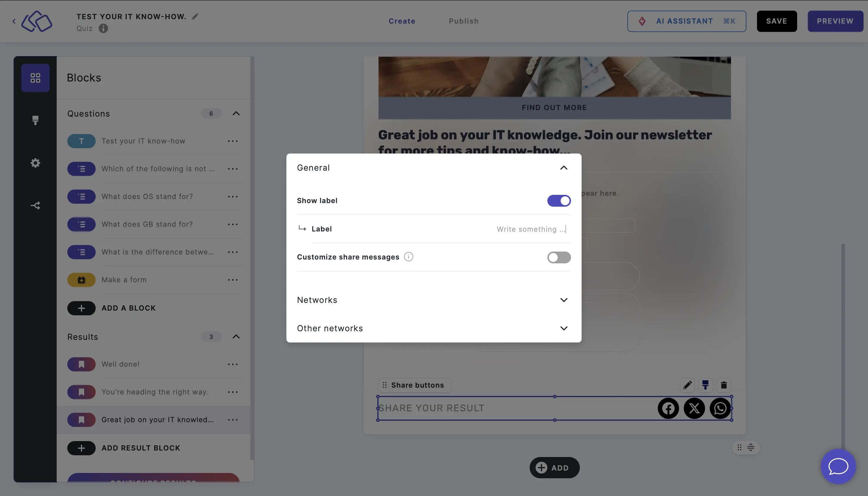
Task: Click the ADD A BLOCK button
Action: pos(128,308)
